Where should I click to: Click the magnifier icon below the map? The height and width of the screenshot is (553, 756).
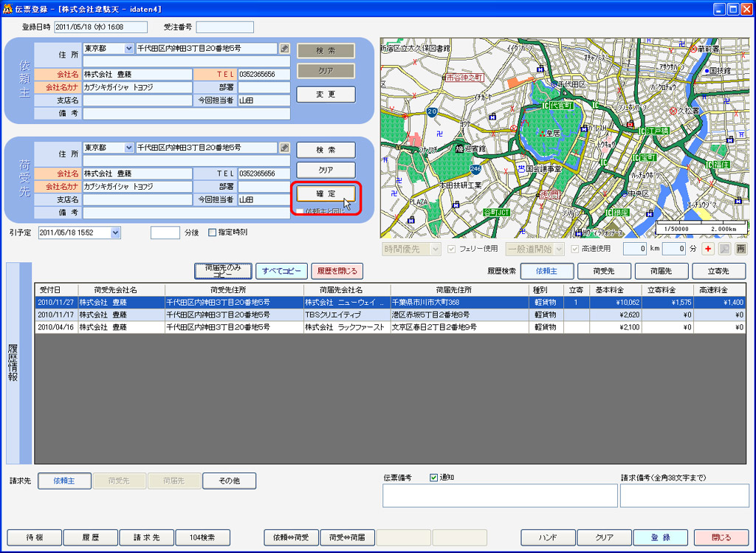pyautogui.click(x=724, y=249)
